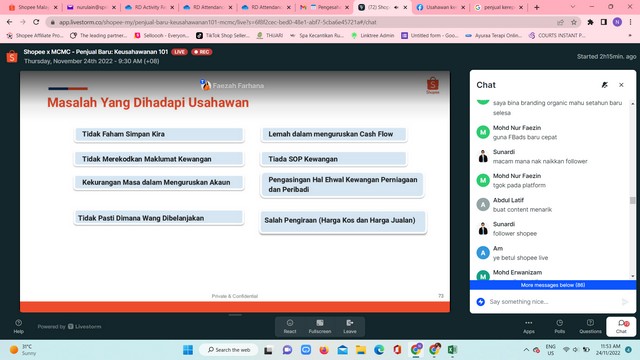Open the React emoji button
640x360 pixels.
pyautogui.click(x=290, y=327)
